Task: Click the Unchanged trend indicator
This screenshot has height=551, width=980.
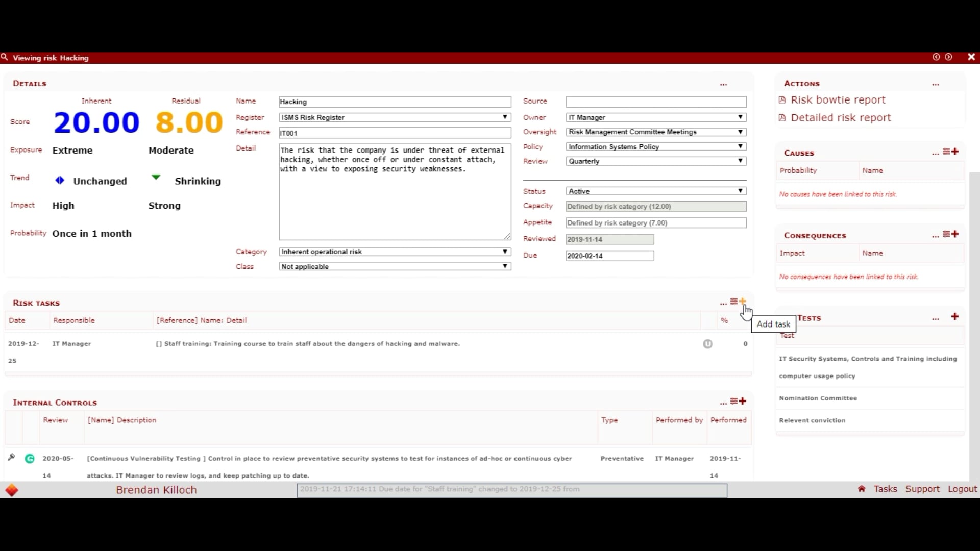Action: (60, 180)
